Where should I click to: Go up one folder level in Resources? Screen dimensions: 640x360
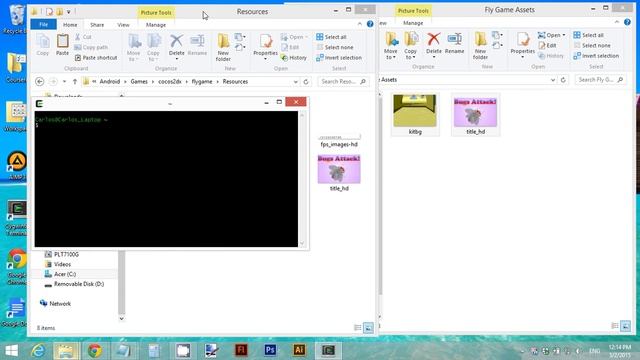[x=75, y=82]
